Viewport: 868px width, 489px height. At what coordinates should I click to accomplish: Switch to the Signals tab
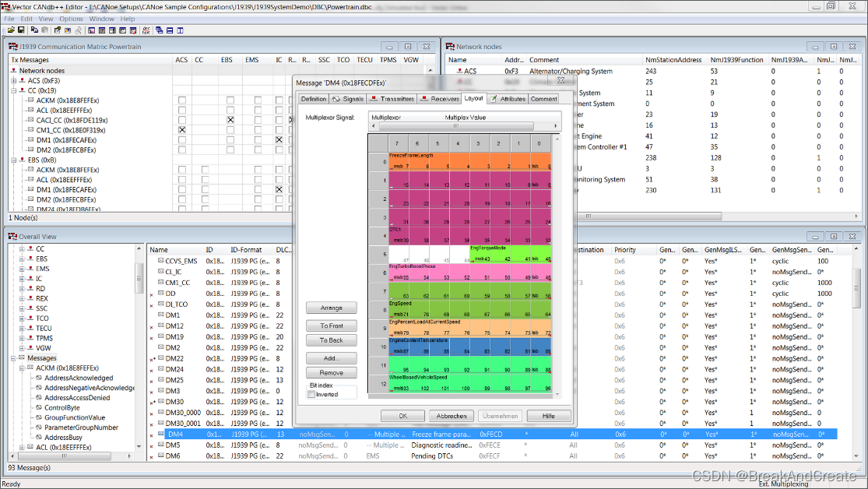(x=347, y=99)
